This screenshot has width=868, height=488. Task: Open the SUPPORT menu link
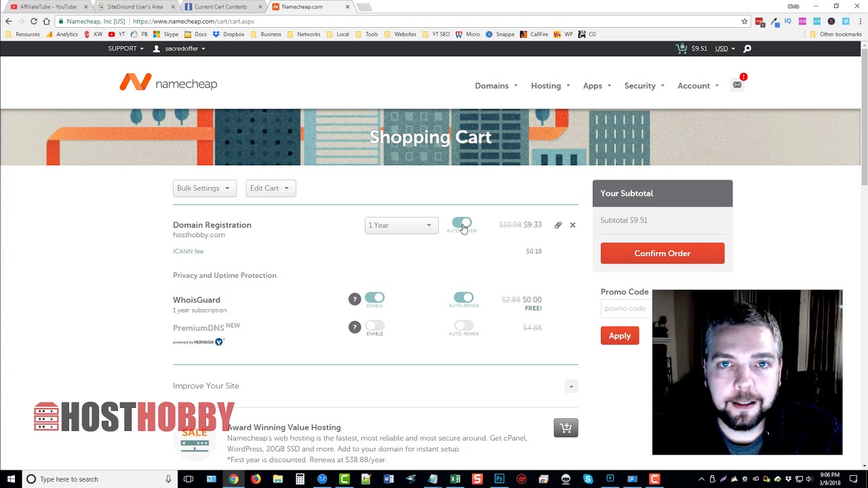tap(126, 49)
